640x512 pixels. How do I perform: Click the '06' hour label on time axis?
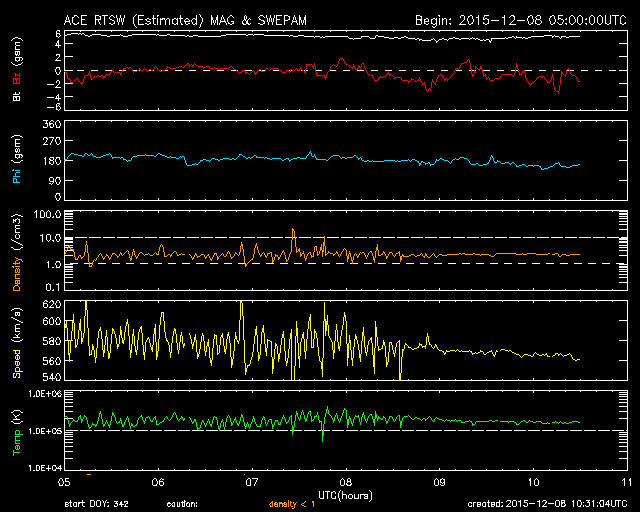coord(158,483)
